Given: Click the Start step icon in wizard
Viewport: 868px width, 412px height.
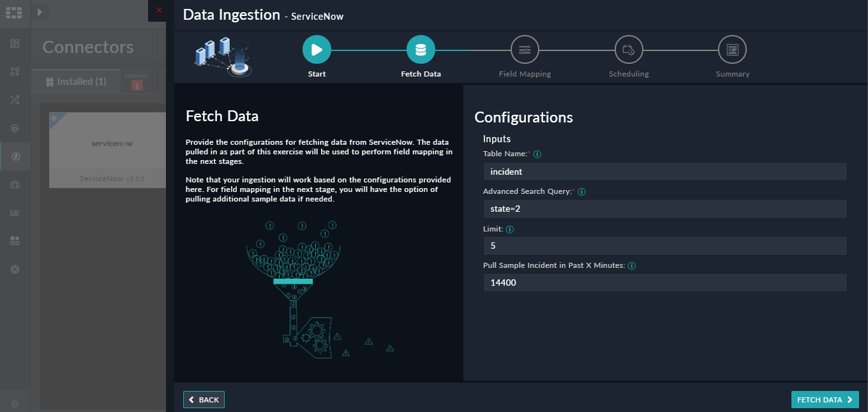Looking at the screenshot, I should point(317,49).
